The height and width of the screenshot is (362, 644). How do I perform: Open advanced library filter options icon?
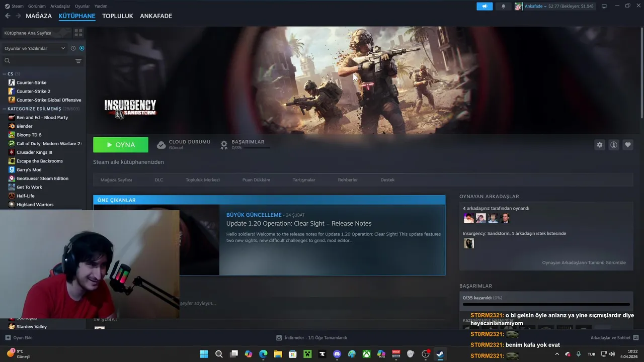pos(78,61)
